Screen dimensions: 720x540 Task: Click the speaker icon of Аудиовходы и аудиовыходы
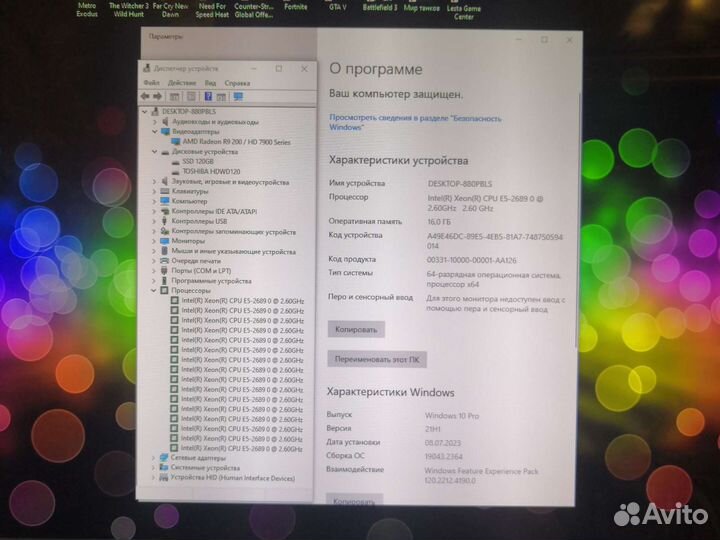click(165, 122)
